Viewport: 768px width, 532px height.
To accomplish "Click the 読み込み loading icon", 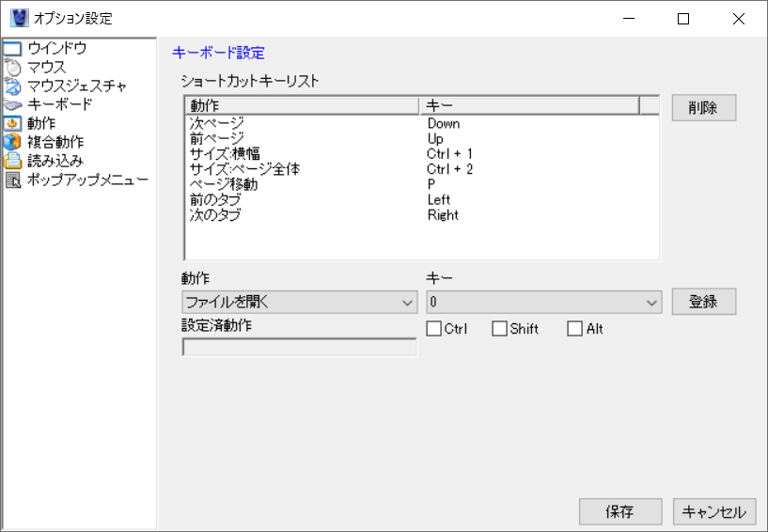I will pyautogui.click(x=13, y=161).
